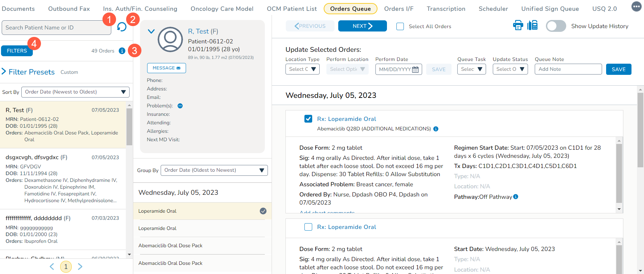Switch to the Scheduler tab
This screenshot has width=644, height=274.
493,9
